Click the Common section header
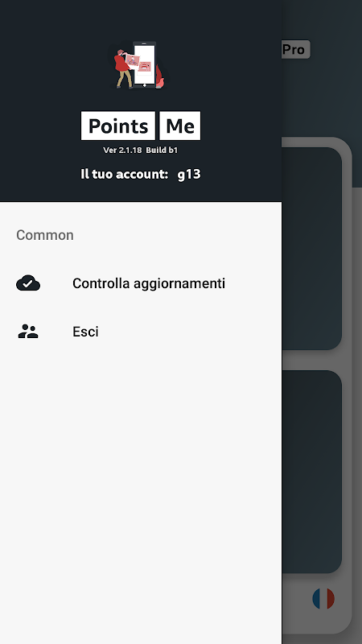This screenshot has height=644, width=362. [x=45, y=235]
